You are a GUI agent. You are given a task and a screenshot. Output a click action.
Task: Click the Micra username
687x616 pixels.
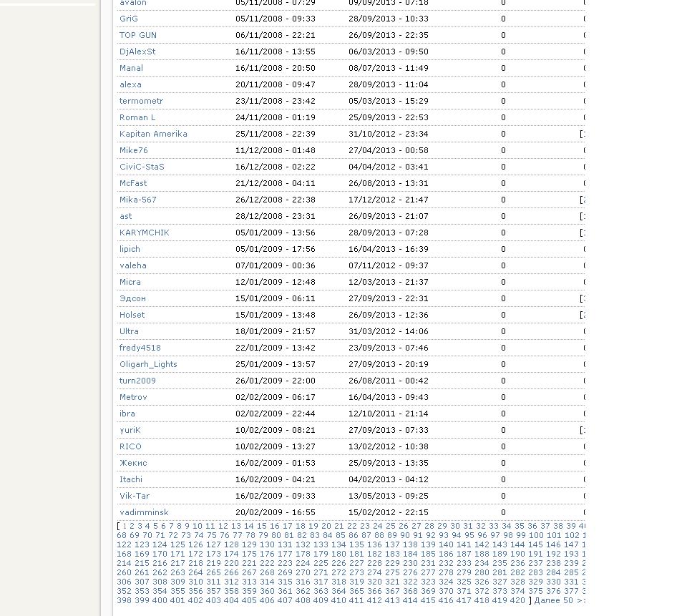pos(130,282)
